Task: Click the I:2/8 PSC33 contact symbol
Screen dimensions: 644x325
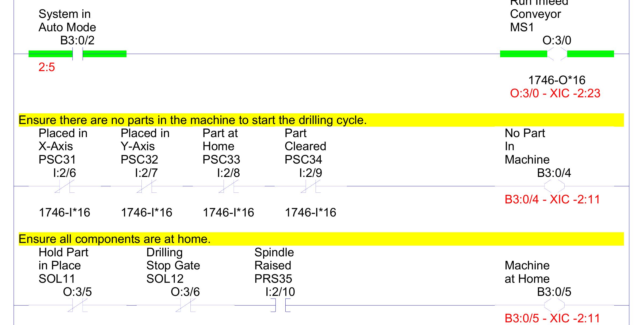Action: 228,186
